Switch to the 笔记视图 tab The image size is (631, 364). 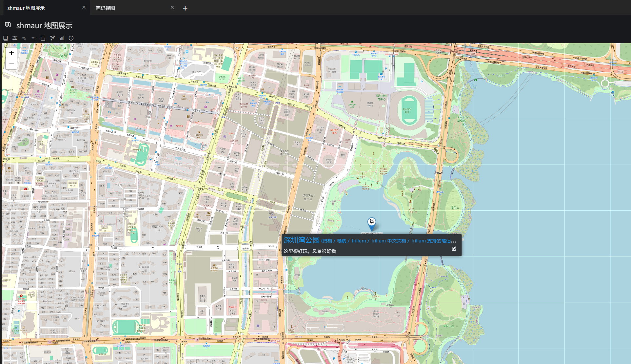[105, 8]
